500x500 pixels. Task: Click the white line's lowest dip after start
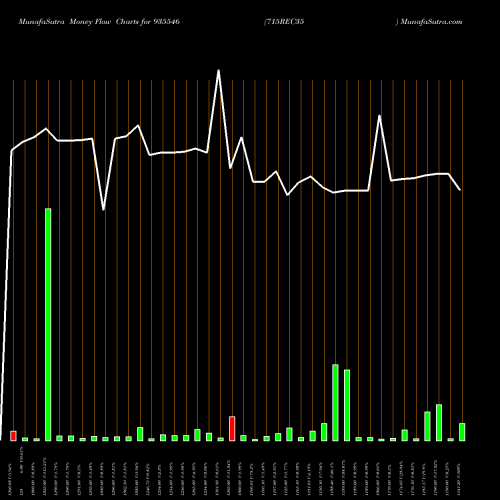click(x=103, y=209)
